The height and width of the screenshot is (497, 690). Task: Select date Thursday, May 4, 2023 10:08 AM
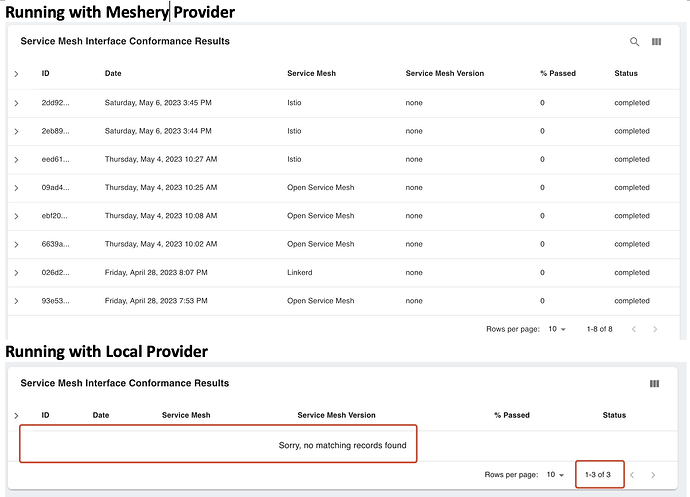(x=161, y=215)
